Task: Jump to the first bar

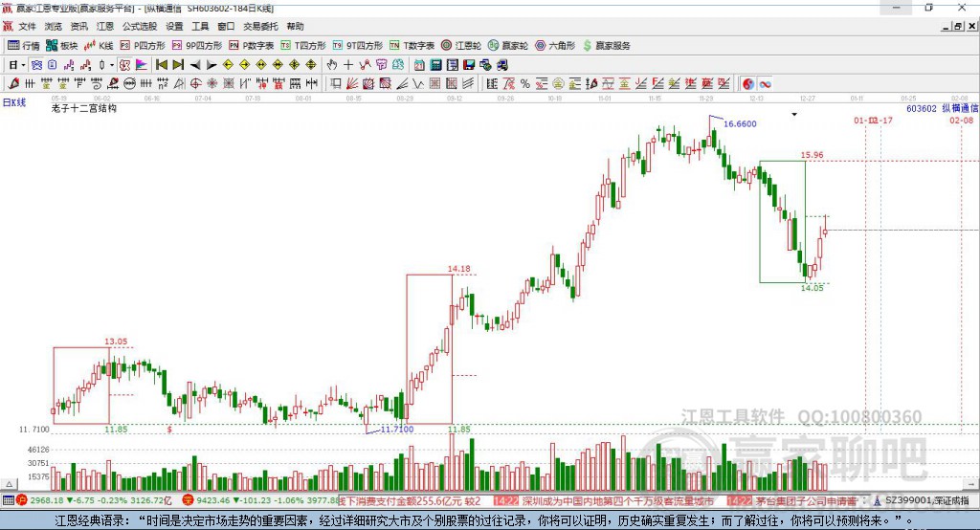Action: click(x=161, y=65)
